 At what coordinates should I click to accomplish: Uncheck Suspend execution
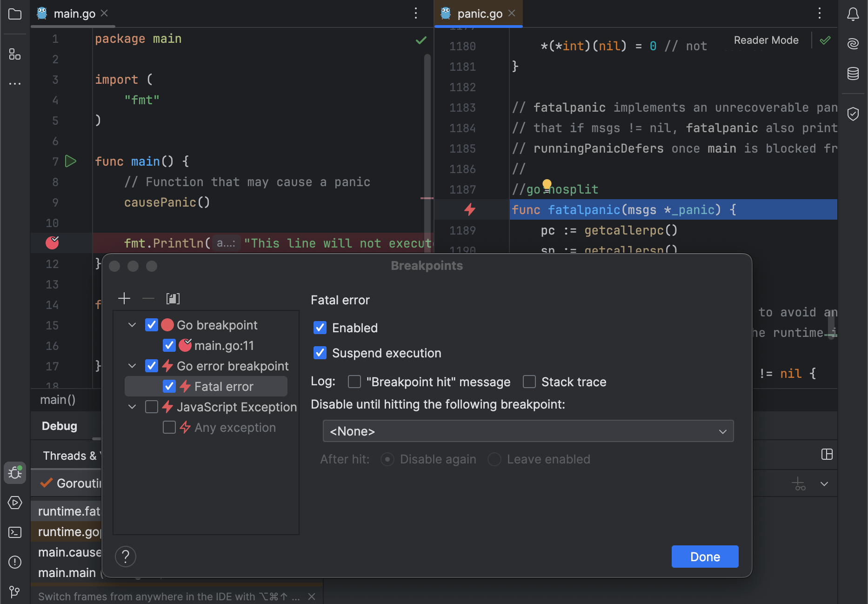point(320,353)
